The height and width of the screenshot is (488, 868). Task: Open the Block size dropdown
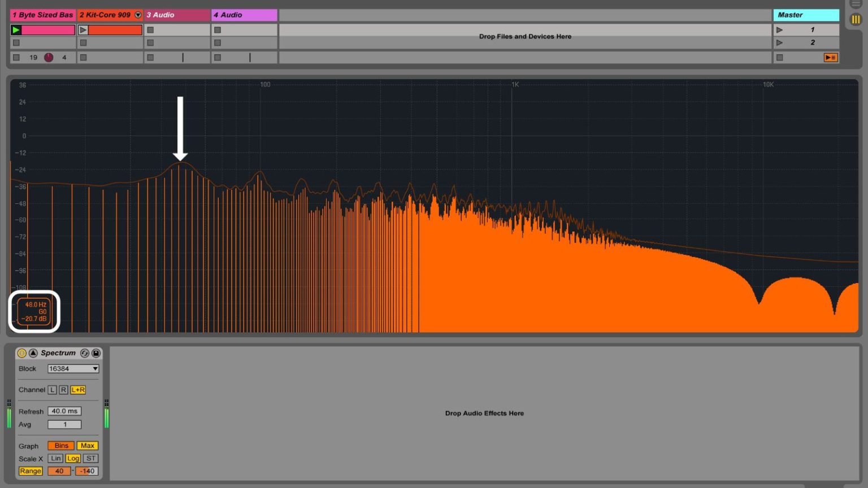pyautogui.click(x=72, y=368)
